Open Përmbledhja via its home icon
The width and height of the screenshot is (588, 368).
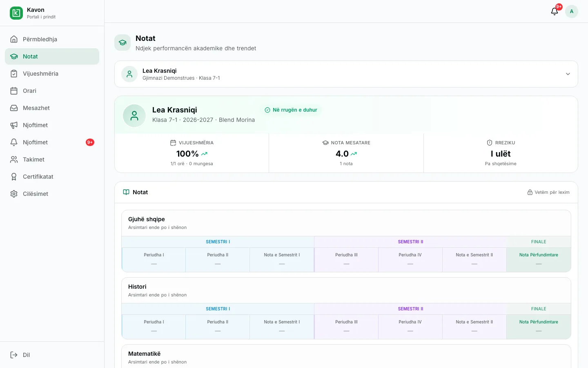tap(14, 39)
